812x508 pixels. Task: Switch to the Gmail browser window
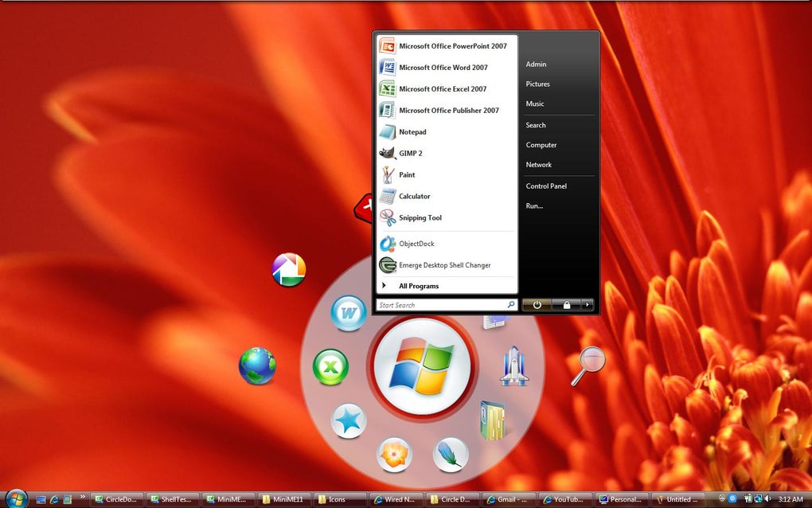509,500
